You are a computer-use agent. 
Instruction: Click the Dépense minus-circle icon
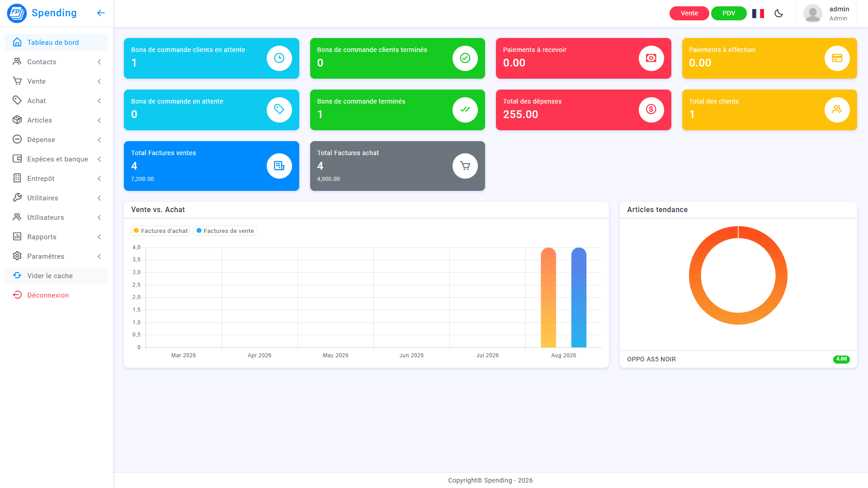pos(17,139)
